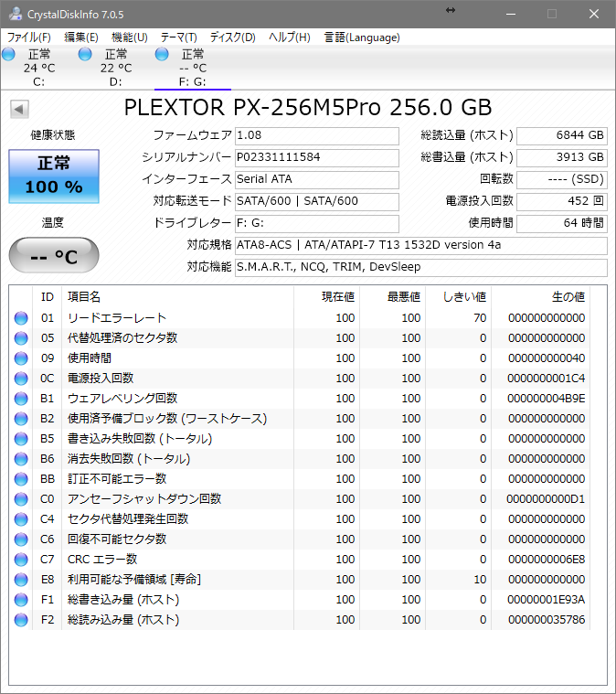Viewport: 616px width, 694px height.
Task: Click raw value 0000000000D1
Action: (546, 499)
